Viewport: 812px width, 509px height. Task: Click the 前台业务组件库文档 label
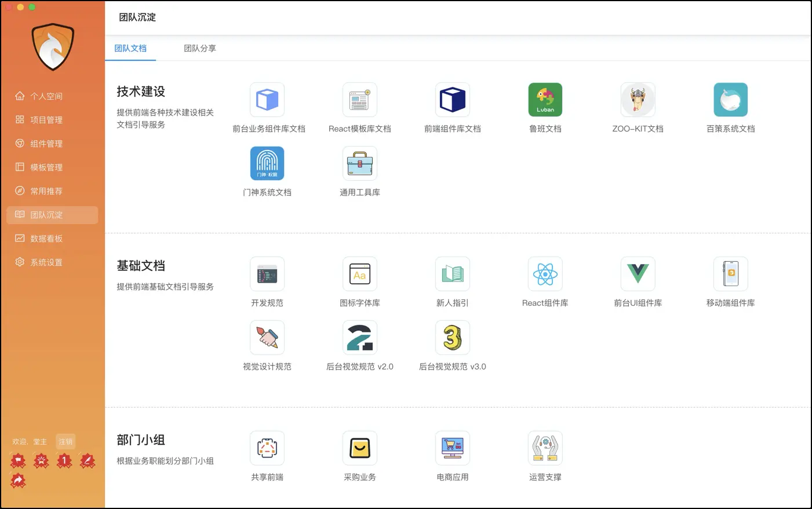(269, 129)
